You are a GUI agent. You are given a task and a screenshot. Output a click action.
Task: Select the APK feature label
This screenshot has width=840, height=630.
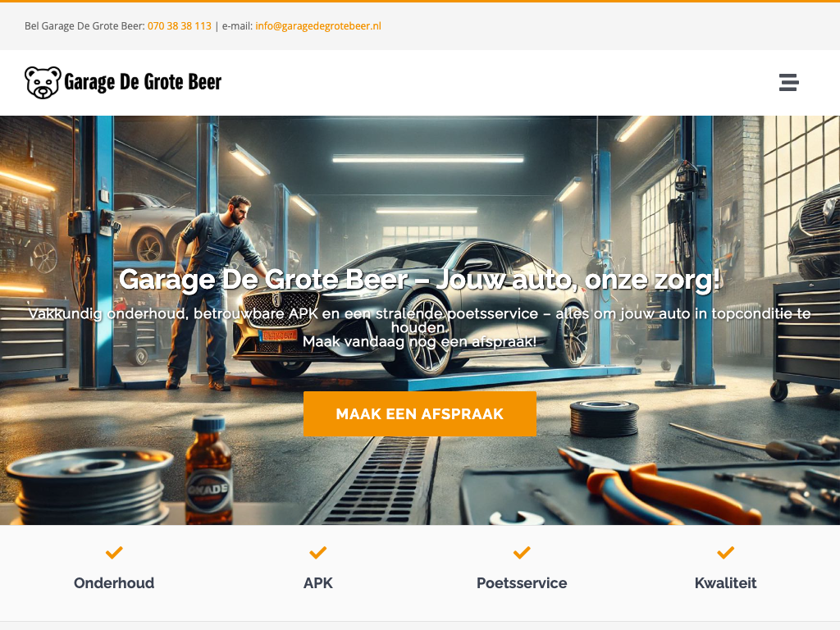point(318,583)
